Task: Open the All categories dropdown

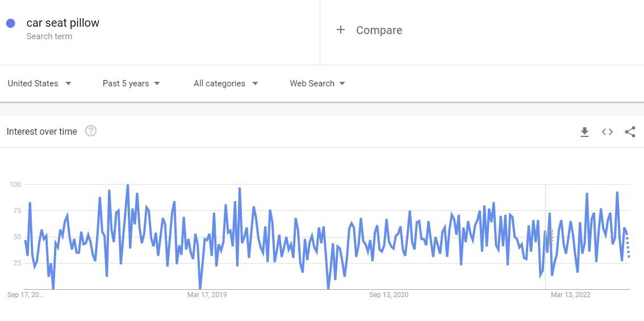Action: 225,84
